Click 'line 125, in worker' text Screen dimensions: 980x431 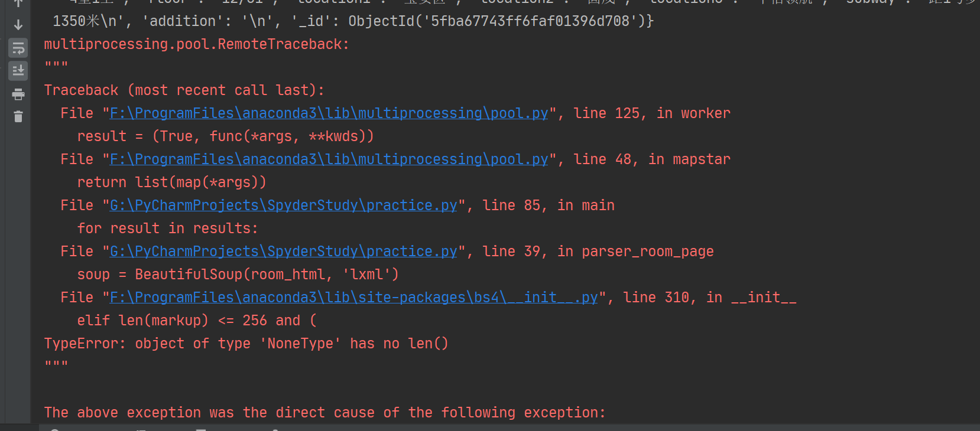pyautogui.click(x=652, y=113)
